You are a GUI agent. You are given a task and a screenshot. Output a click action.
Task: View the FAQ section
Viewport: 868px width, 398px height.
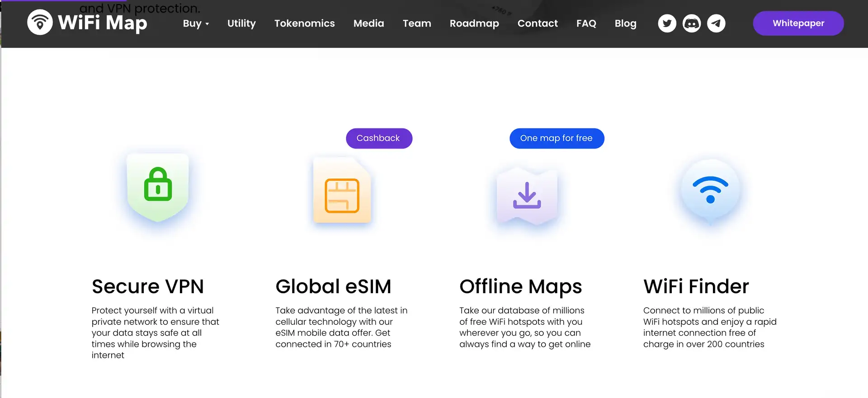[586, 23]
